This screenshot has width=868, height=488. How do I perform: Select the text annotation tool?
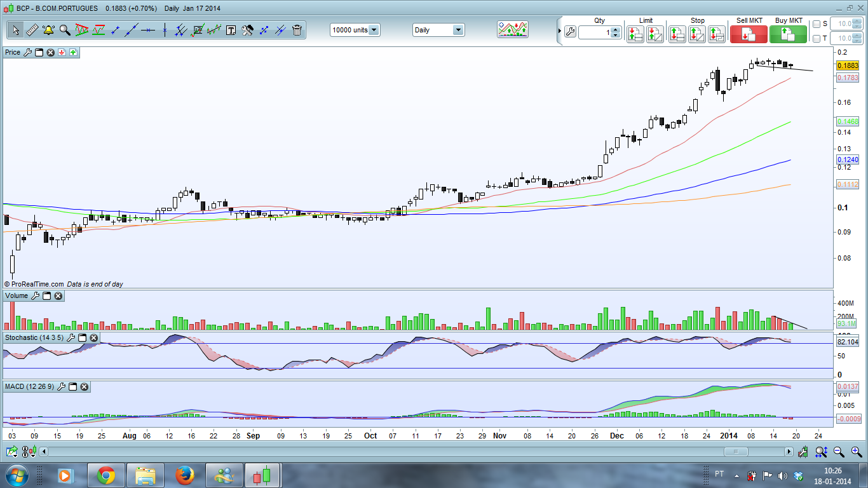pos(231,30)
